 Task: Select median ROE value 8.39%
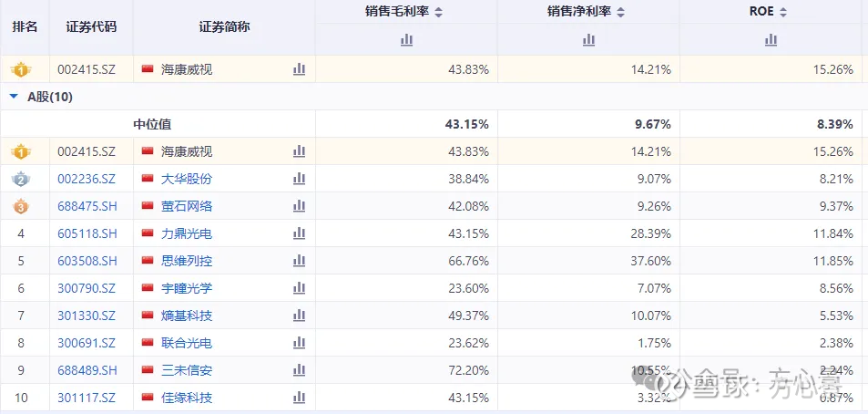click(835, 124)
